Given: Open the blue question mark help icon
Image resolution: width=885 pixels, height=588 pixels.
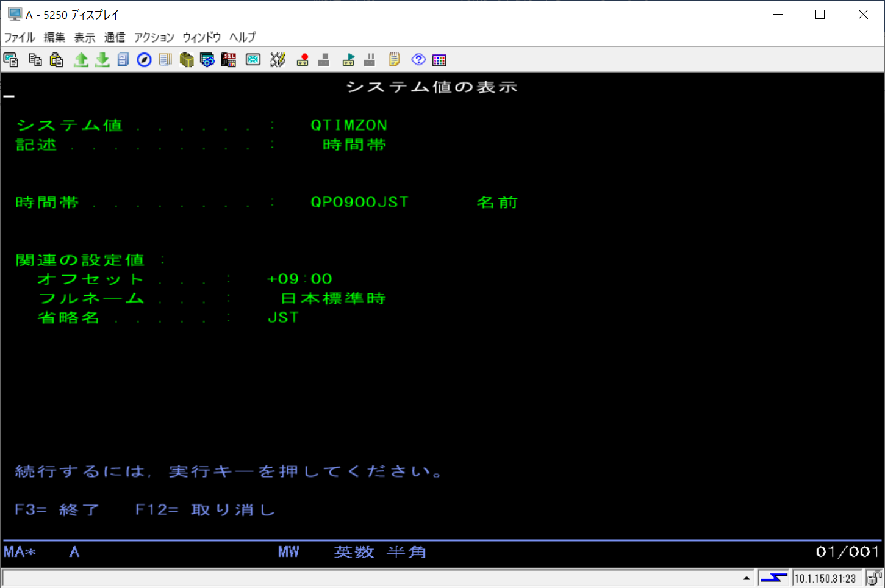Looking at the screenshot, I should [418, 59].
